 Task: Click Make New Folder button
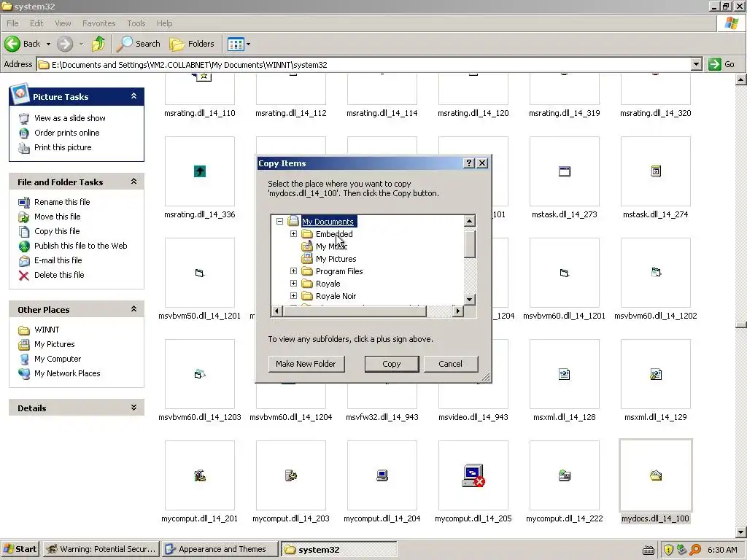[x=306, y=364]
